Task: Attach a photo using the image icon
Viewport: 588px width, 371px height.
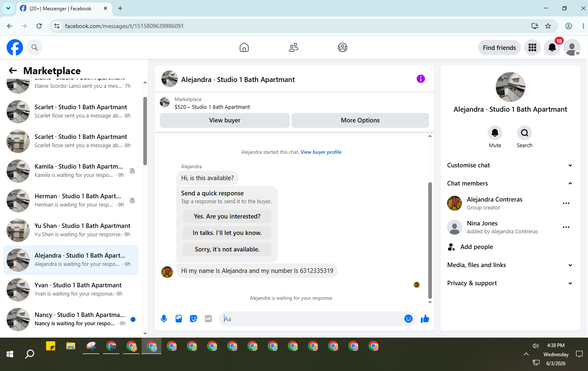Action: click(x=179, y=319)
